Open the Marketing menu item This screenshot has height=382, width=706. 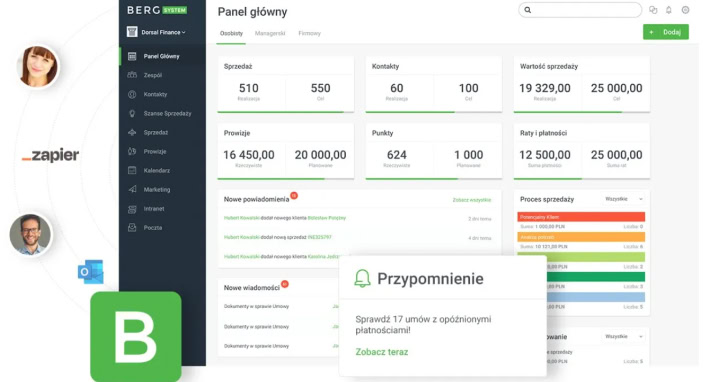pyautogui.click(x=157, y=190)
